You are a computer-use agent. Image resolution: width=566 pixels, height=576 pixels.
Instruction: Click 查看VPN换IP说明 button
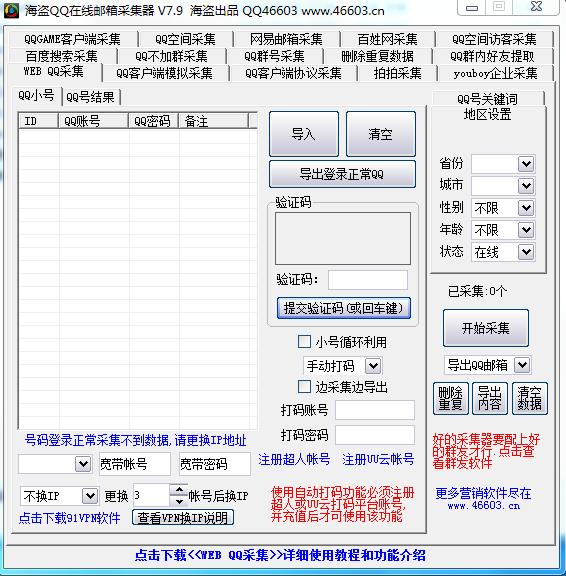(x=183, y=518)
